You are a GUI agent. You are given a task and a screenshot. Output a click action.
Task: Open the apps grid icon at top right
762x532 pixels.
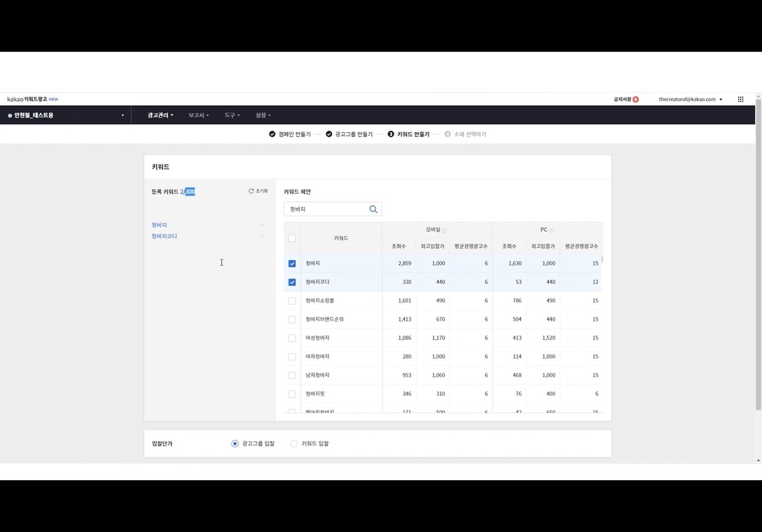point(741,99)
